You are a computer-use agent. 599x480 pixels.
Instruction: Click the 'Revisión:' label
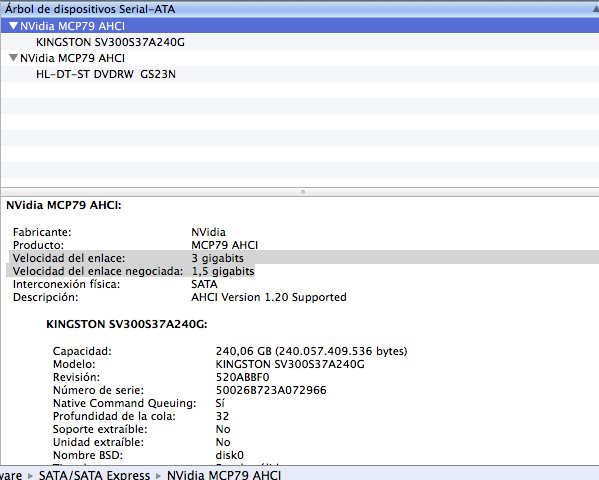point(76,377)
